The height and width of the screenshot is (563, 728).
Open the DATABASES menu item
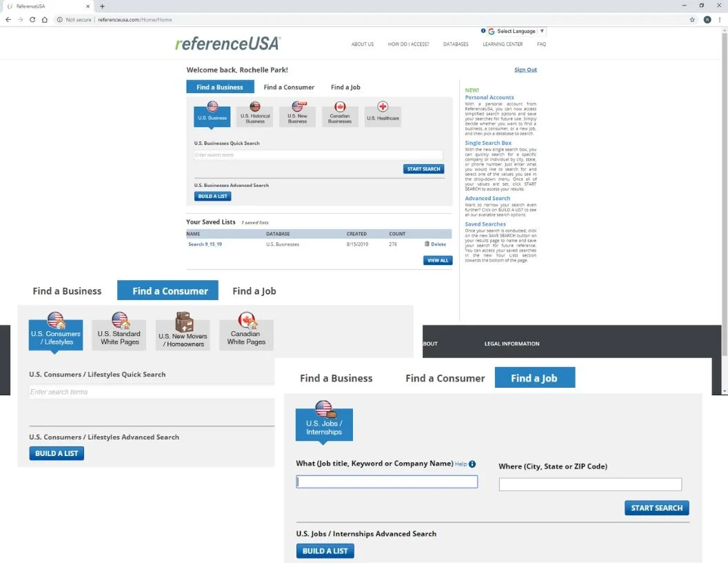pyautogui.click(x=456, y=44)
